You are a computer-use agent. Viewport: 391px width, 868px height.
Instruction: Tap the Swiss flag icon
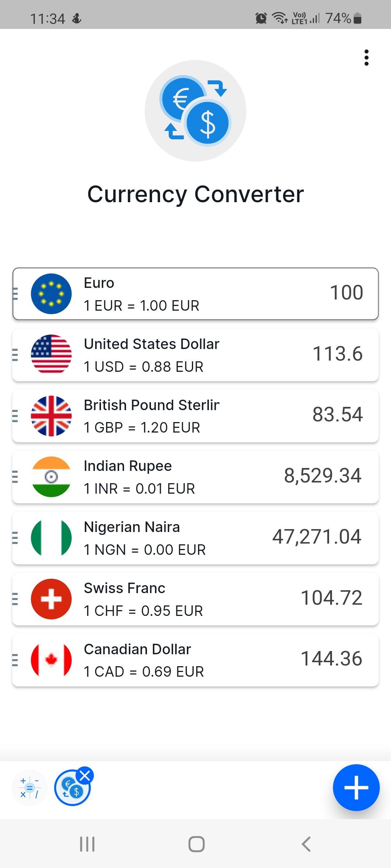51,599
